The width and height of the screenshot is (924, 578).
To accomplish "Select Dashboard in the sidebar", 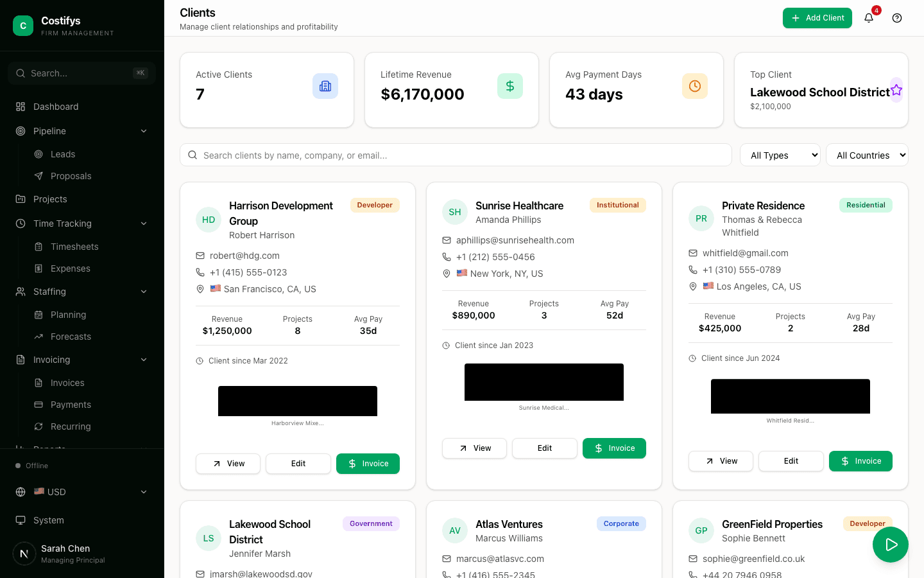I will (55, 107).
